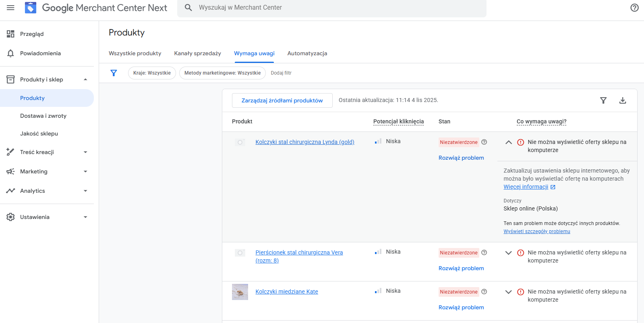Expand the Marketing sidebar section
Image resolution: width=644 pixels, height=323 pixels.
(x=85, y=171)
